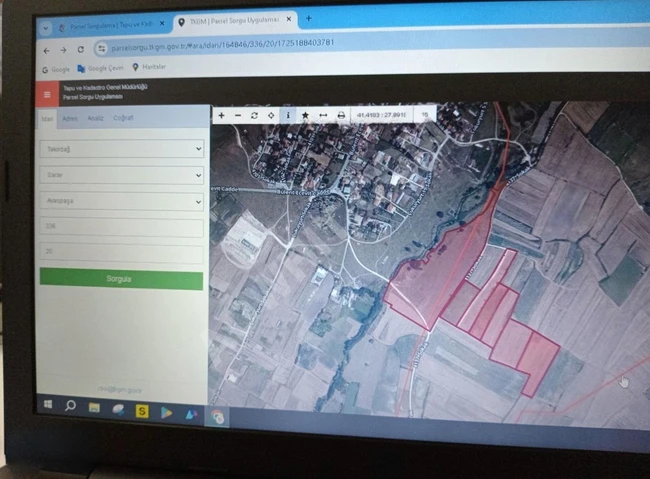Open File Explorer from the taskbar

[94, 408]
